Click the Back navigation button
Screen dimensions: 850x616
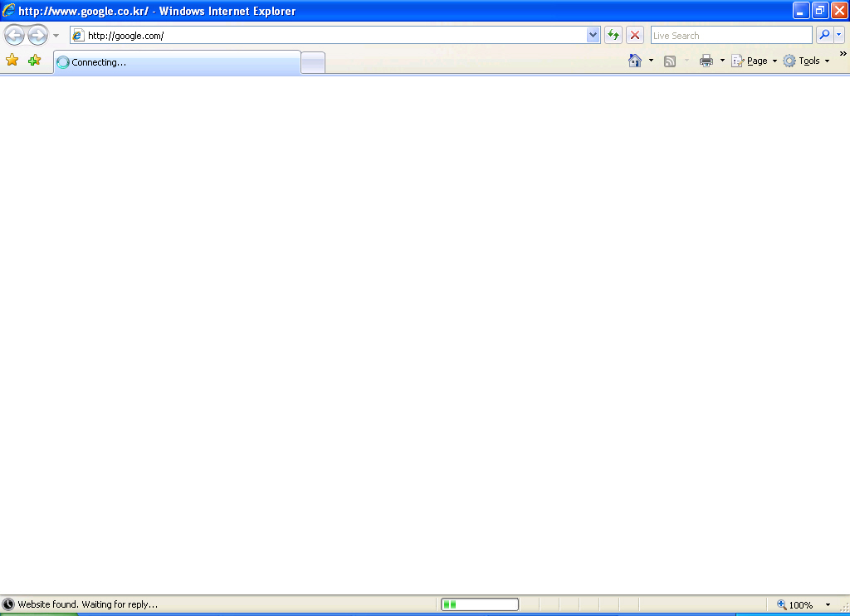click(x=15, y=35)
